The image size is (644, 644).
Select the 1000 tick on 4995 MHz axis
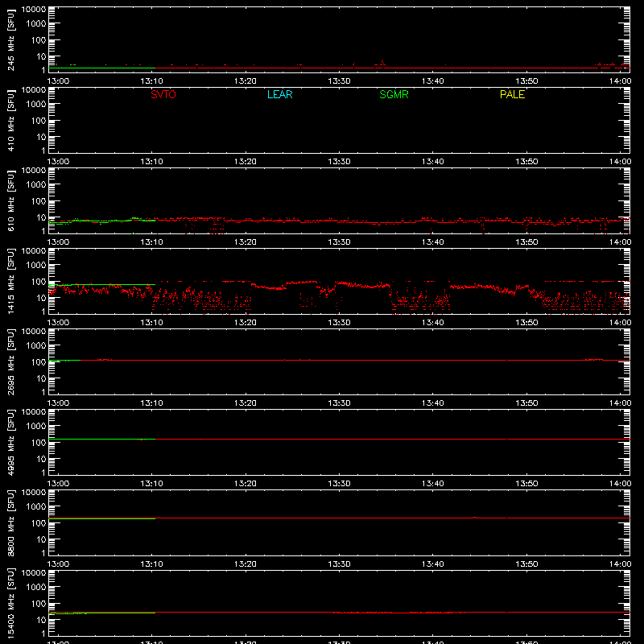[36, 427]
